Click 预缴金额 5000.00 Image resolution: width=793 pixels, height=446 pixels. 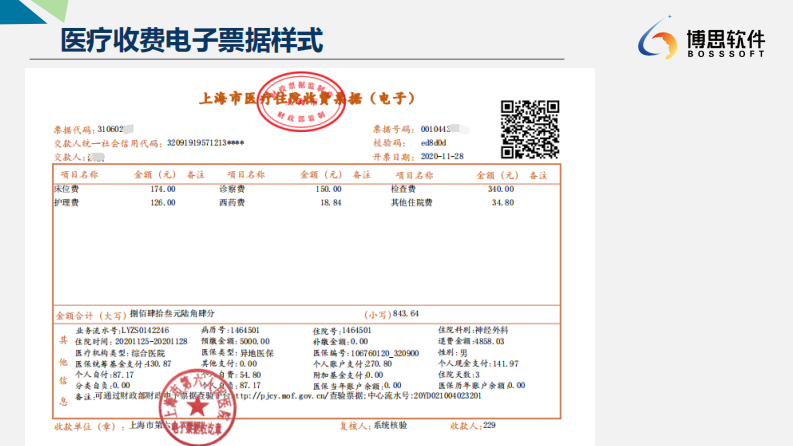pyautogui.click(x=236, y=342)
